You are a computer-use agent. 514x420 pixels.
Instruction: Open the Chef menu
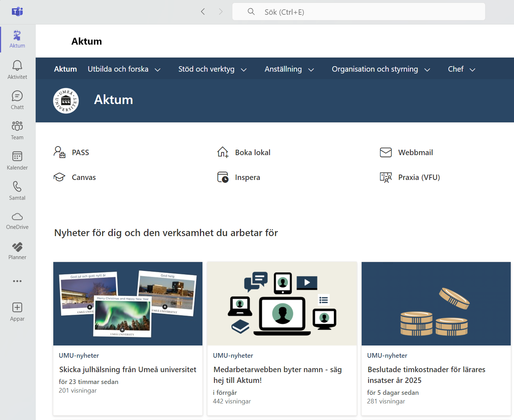[x=456, y=69]
